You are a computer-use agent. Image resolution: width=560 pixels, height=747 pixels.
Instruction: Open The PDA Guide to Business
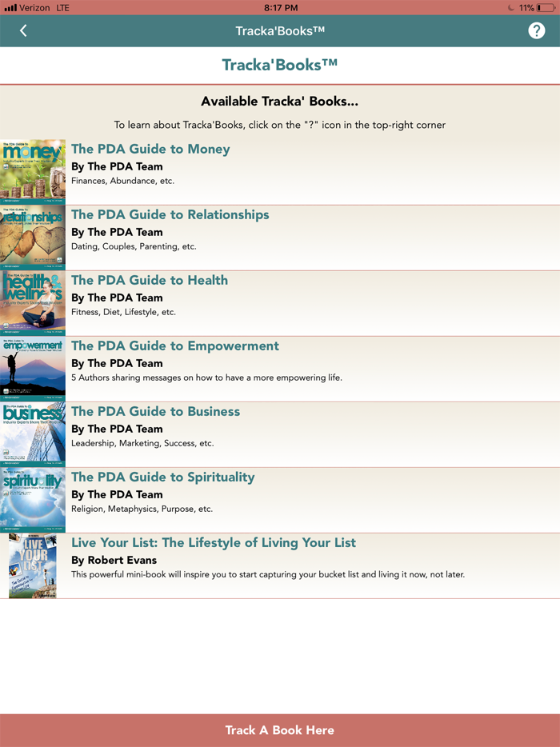(x=155, y=411)
